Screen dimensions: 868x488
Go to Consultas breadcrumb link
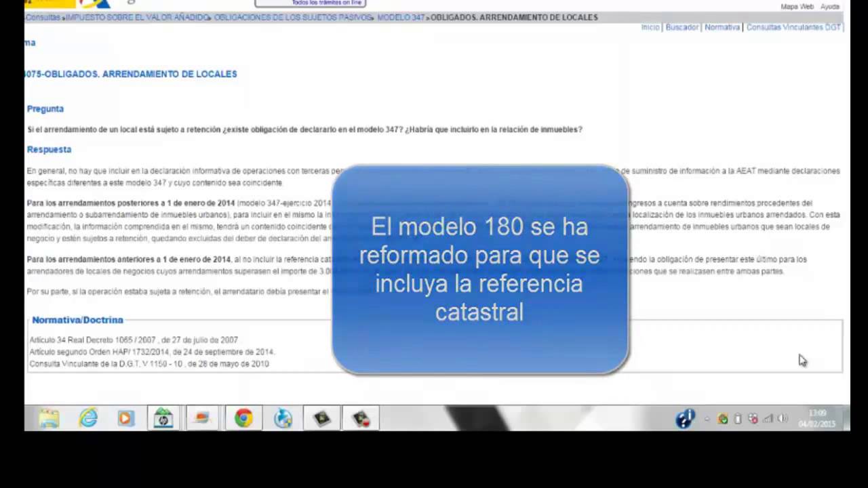pyautogui.click(x=43, y=17)
